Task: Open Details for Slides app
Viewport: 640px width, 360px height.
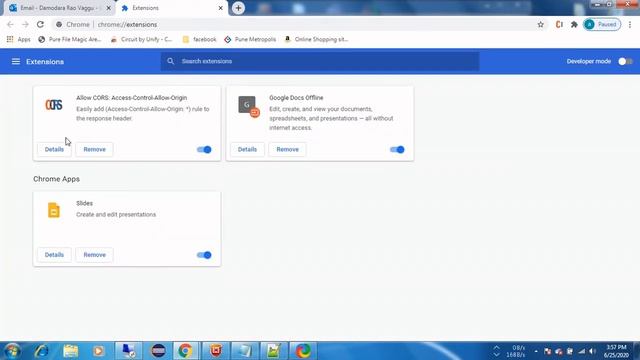Action: click(54, 255)
